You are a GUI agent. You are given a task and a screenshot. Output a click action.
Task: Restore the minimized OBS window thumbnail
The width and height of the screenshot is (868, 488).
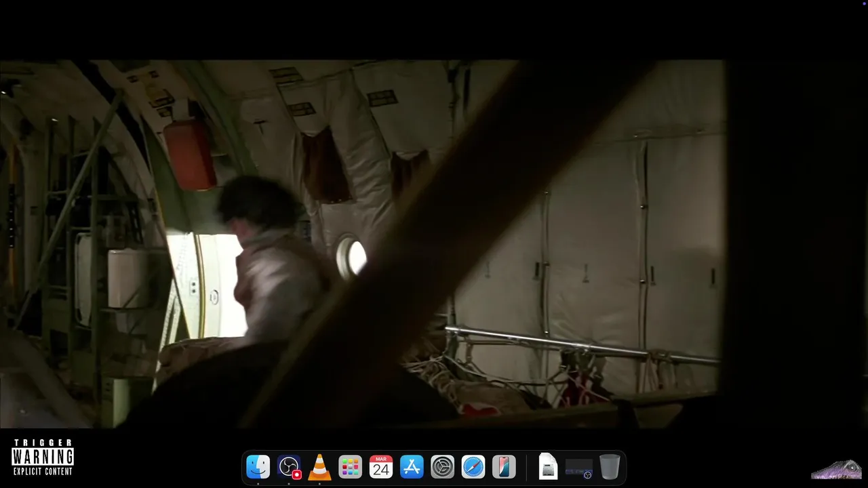click(579, 468)
